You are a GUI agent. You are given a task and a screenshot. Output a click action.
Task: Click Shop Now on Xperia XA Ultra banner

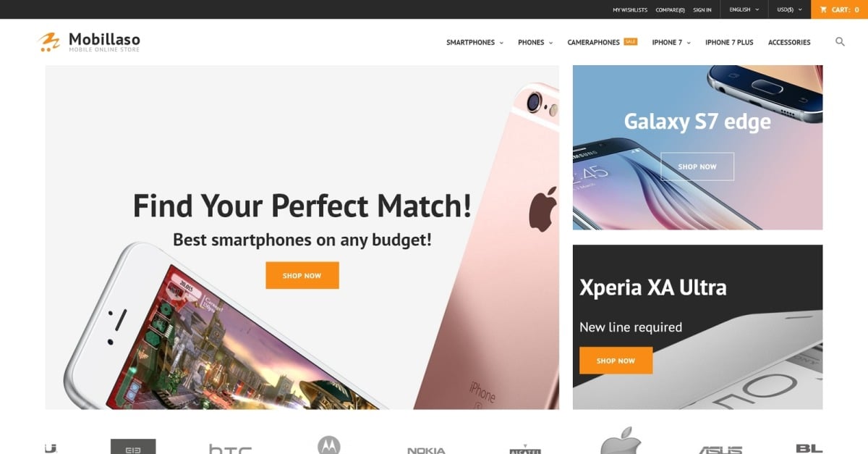coord(616,361)
